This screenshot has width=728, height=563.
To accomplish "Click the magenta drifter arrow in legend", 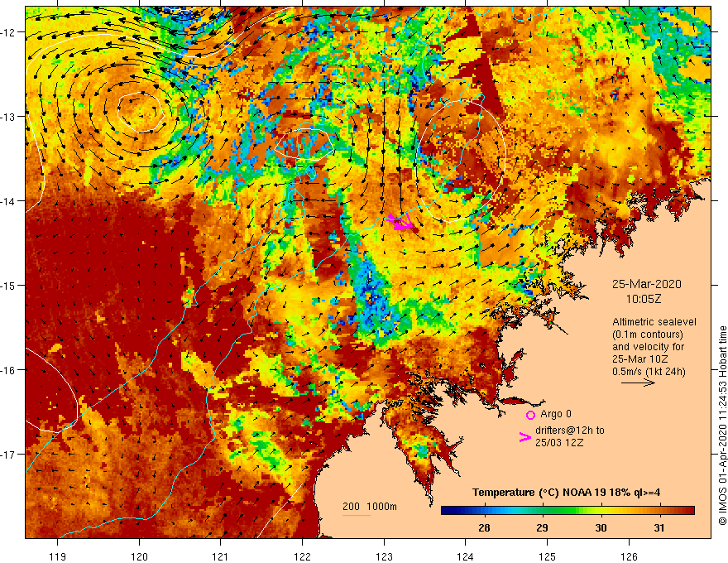I will point(524,437).
